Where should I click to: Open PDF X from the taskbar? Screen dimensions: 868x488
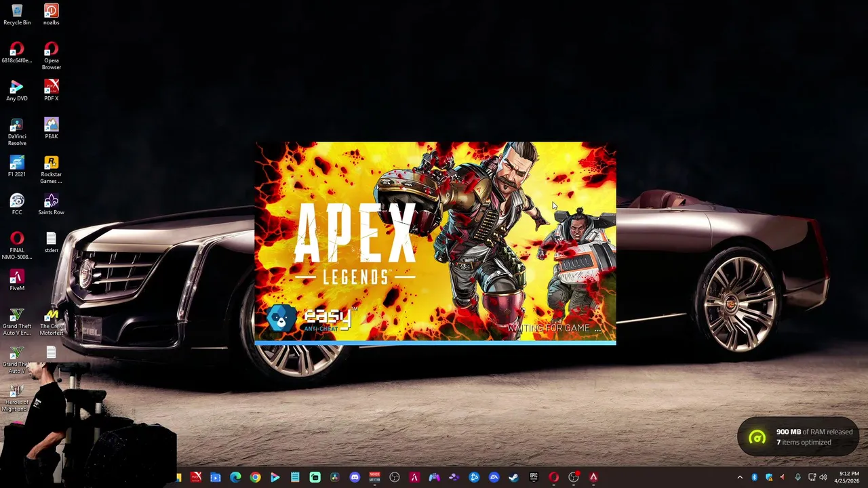(x=196, y=477)
